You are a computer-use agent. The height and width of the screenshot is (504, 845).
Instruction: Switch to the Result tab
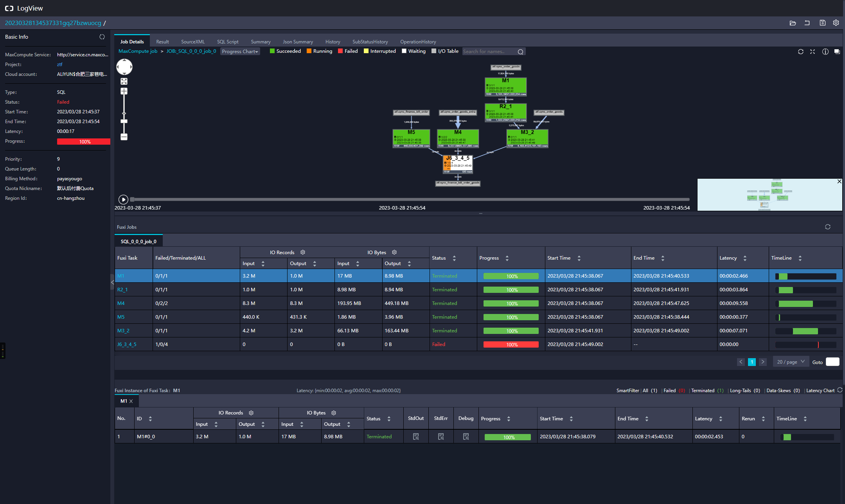(162, 42)
